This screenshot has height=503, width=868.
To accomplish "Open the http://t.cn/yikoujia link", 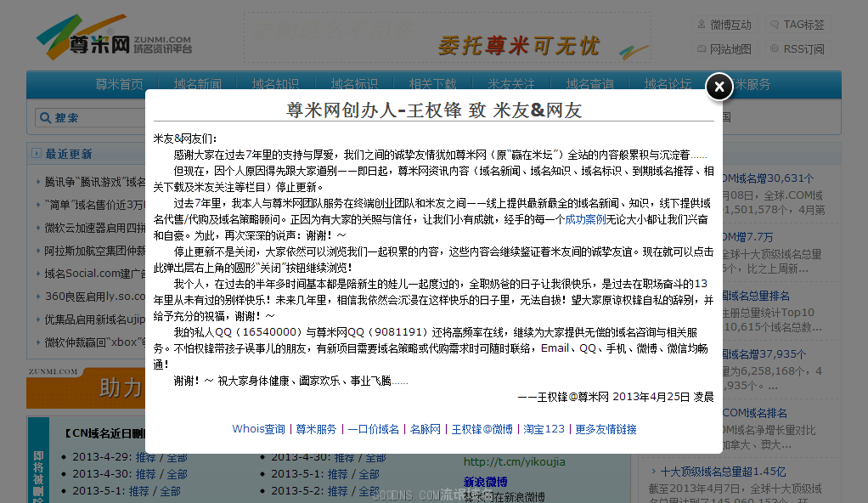I will pos(515,462).
